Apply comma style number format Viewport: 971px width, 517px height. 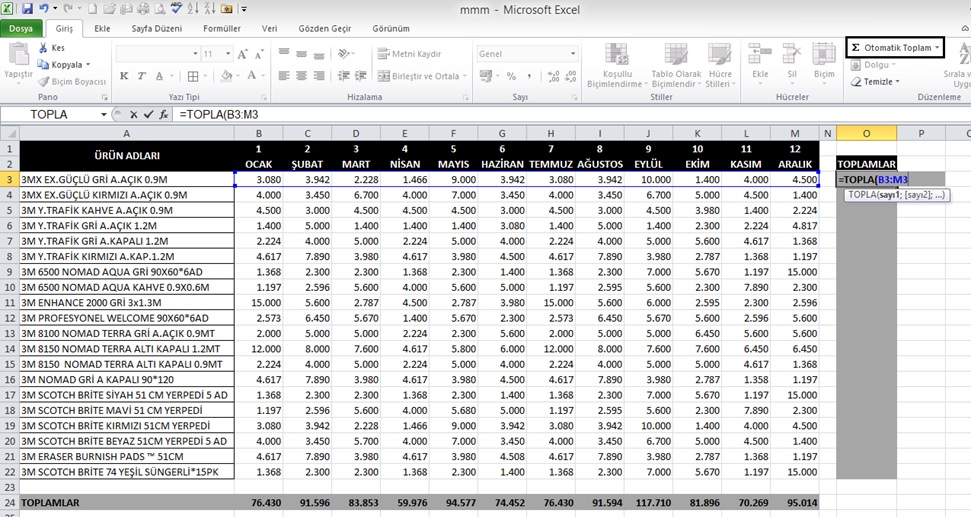(529, 76)
